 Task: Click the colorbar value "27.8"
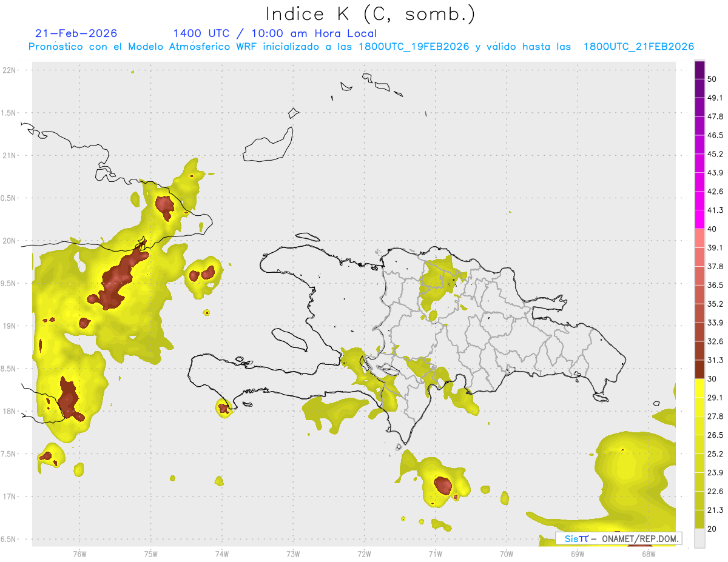point(715,416)
